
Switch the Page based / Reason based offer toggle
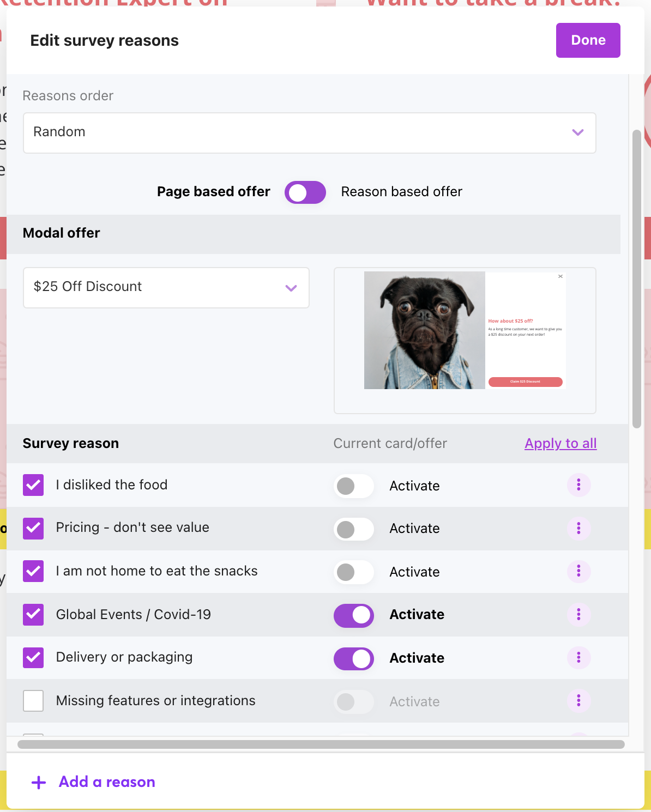click(x=305, y=192)
